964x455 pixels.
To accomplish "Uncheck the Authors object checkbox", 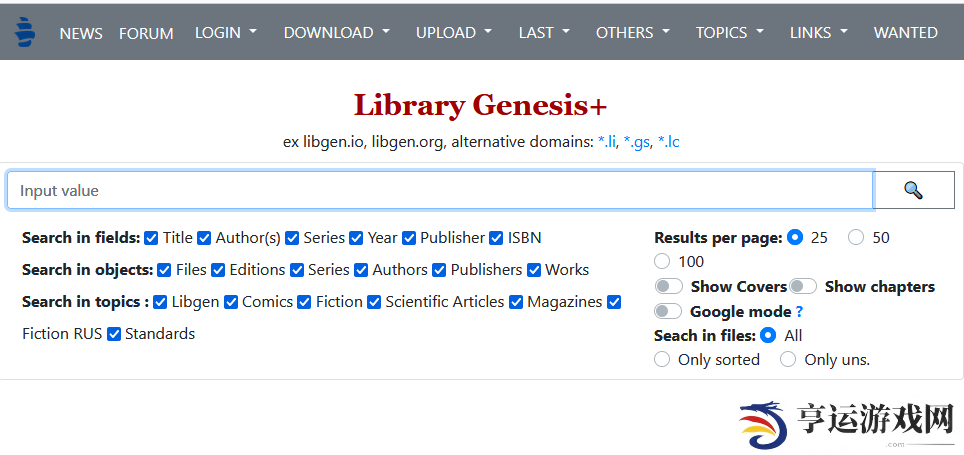I will click(361, 270).
